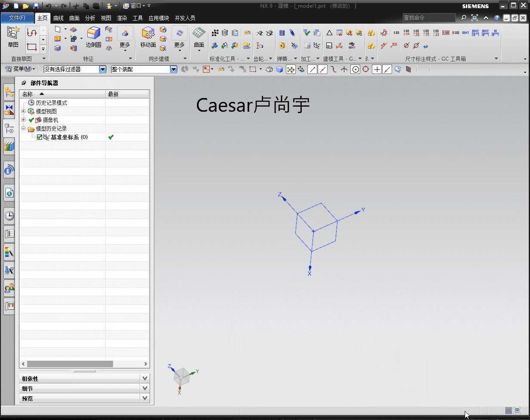Click the shaded cube display style icon
530x420 pixels.
coord(279,69)
